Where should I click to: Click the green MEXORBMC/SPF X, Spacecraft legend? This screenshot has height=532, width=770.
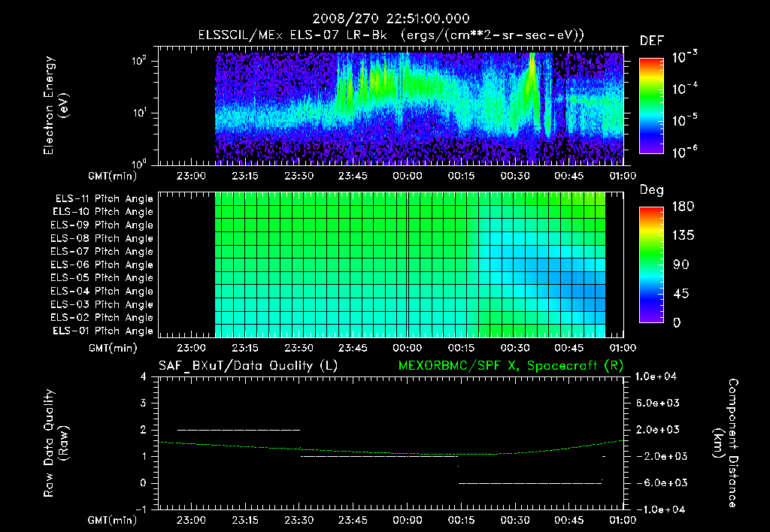pos(511,366)
